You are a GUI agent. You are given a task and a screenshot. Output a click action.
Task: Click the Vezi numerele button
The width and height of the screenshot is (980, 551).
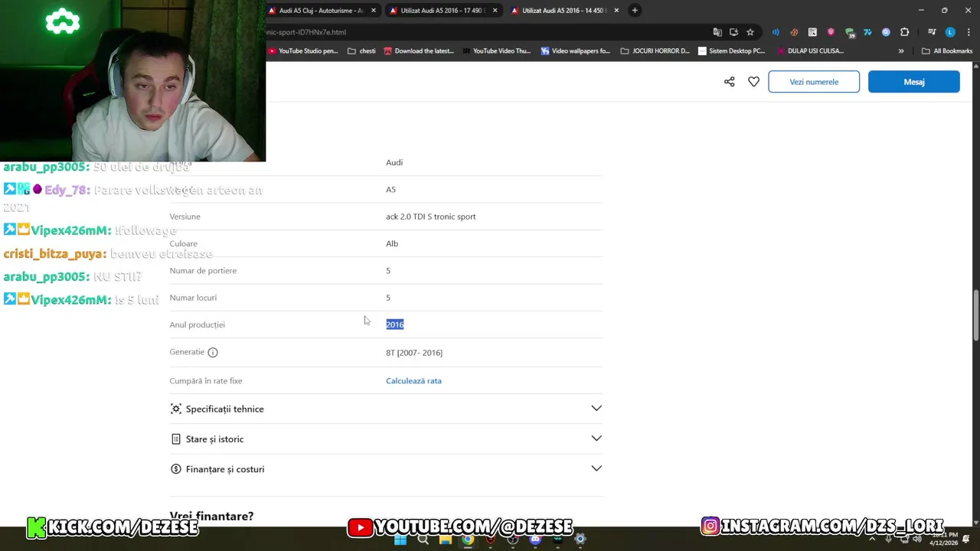[814, 82]
